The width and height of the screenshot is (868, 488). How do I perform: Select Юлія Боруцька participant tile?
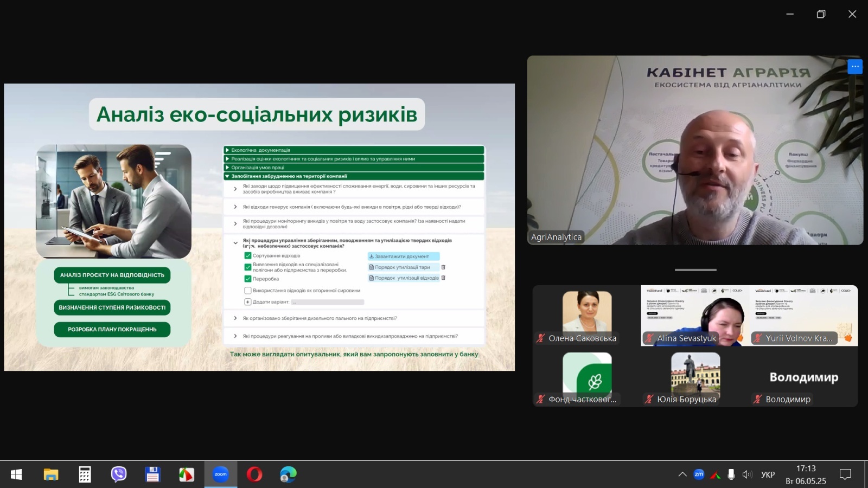[x=695, y=377]
